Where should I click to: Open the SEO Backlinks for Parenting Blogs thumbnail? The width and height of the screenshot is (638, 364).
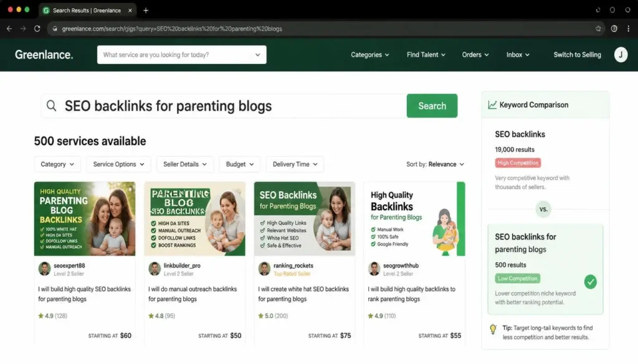(304, 218)
